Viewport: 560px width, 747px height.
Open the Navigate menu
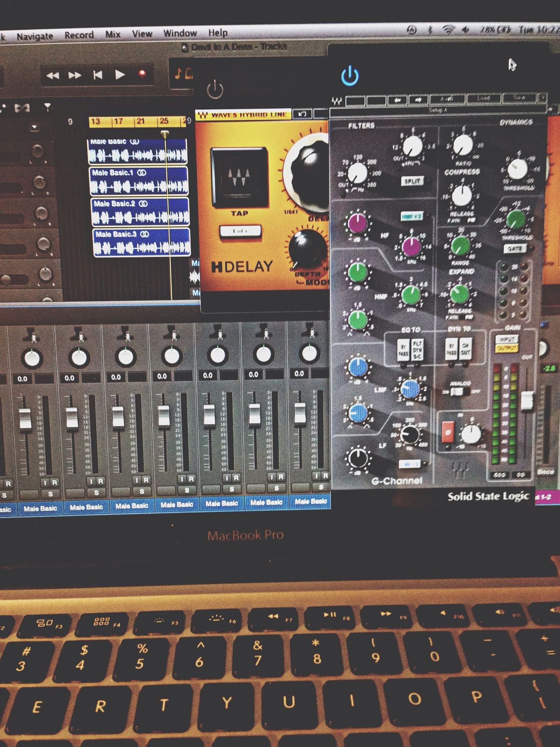pyautogui.click(x=35, y=36)
